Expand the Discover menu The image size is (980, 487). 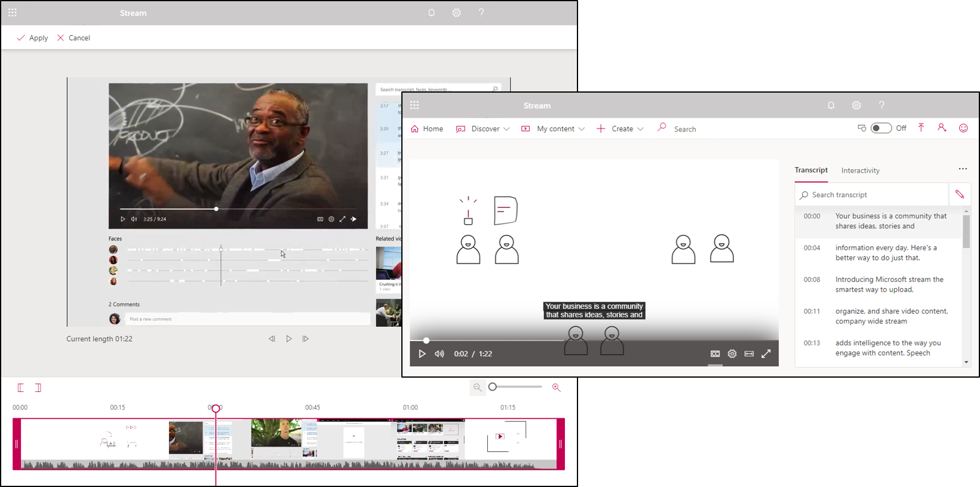point(483,128)
